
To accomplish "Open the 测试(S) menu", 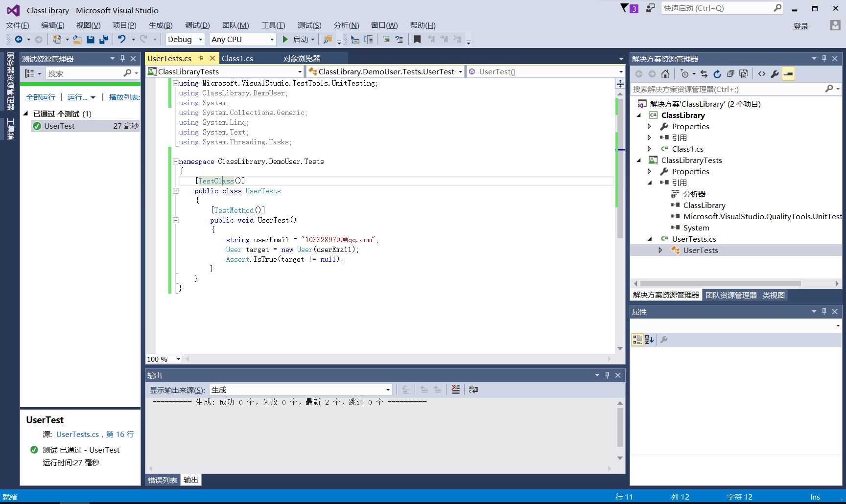I will (x=309, y=25).
